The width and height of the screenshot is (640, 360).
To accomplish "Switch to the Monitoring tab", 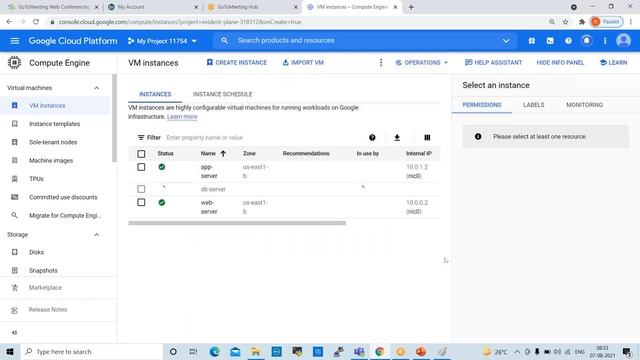I will coord(584,105).
